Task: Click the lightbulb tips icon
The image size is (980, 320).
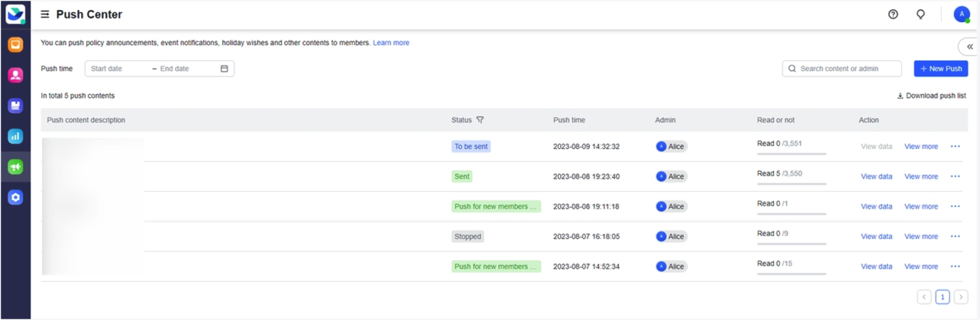Action: [920, 15]
